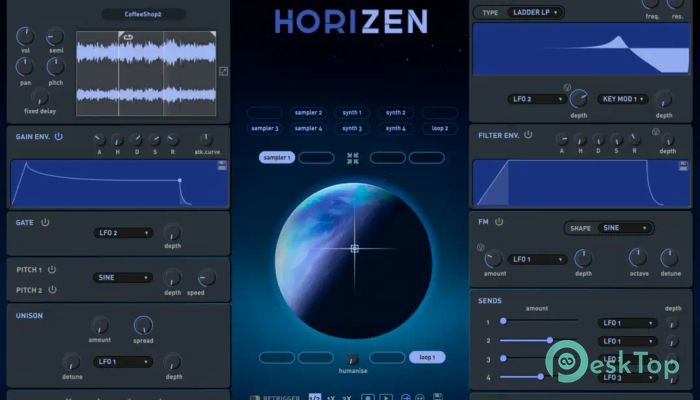Toggle the Gain Env power button

[x=59, y=136]
